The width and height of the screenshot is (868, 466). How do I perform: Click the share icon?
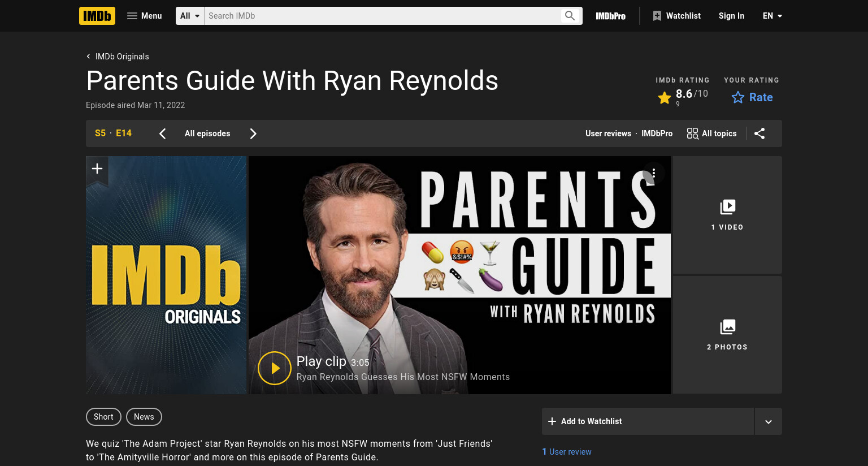click(759, 133)
